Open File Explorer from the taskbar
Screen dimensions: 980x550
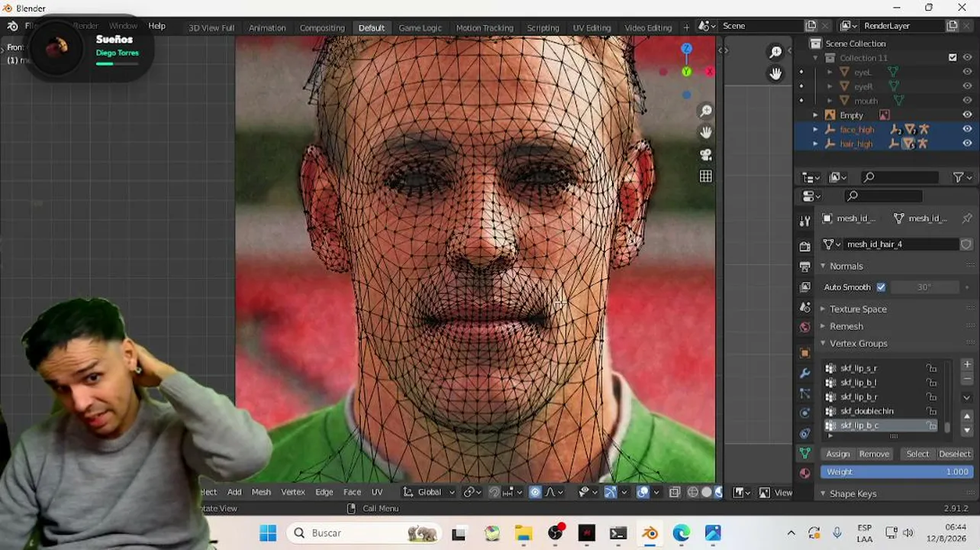click(x=524, y=533)
